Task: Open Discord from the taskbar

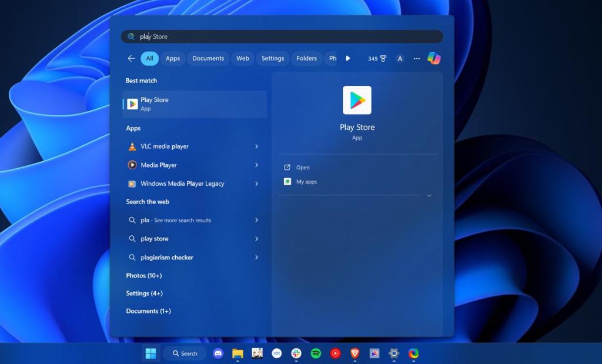Action: tap(218, 353)
